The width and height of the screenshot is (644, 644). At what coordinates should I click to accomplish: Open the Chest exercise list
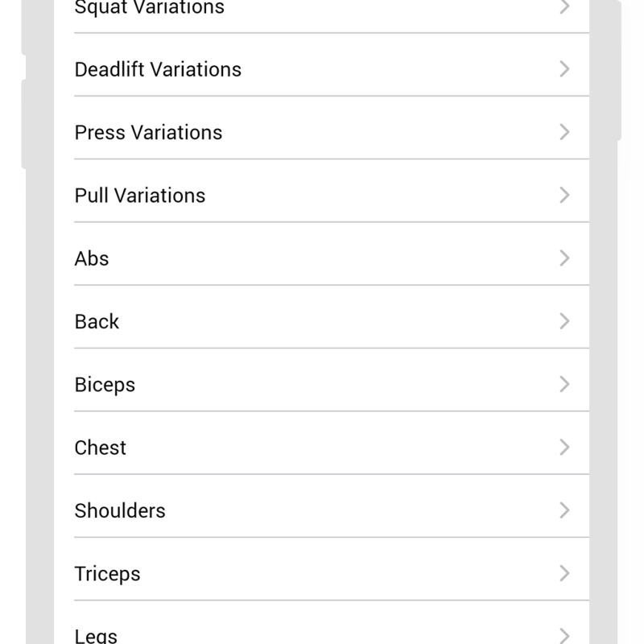click(322, 447)
